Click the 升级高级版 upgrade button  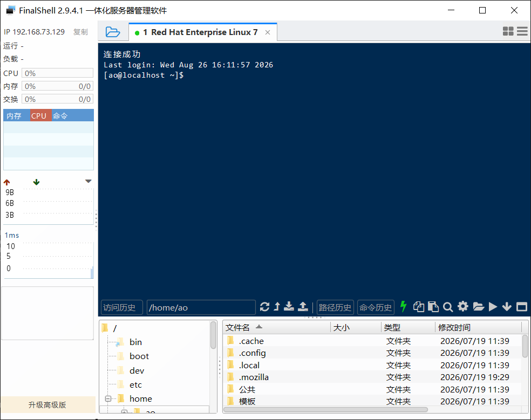click(x=47, y=405)
